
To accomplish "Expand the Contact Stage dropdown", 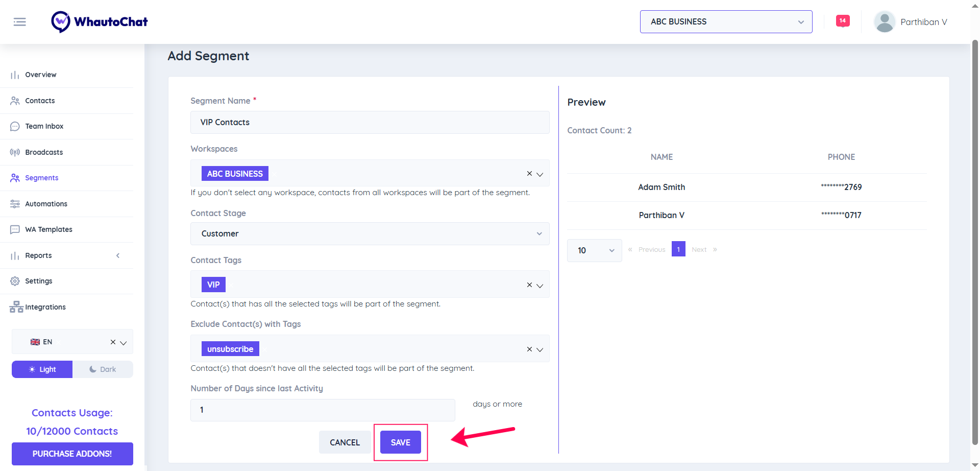I will coord(370,234).
